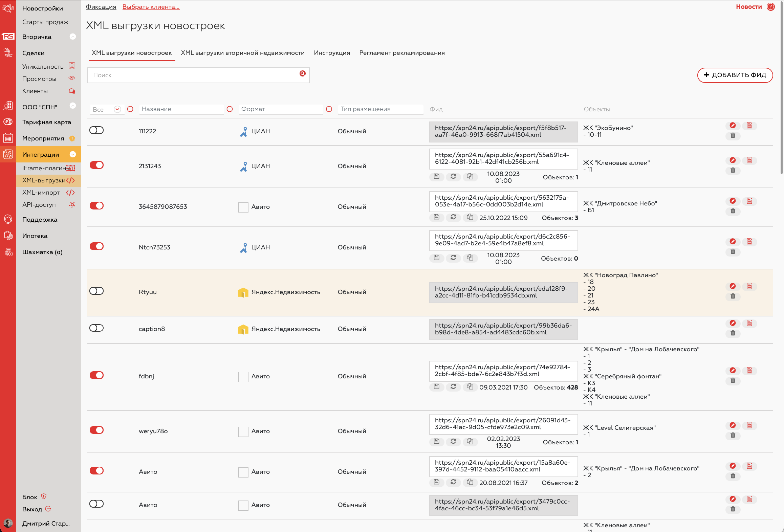Save the fdbnj feed file
The width and height of the screenshot is (784, 532).
[436, 387]
